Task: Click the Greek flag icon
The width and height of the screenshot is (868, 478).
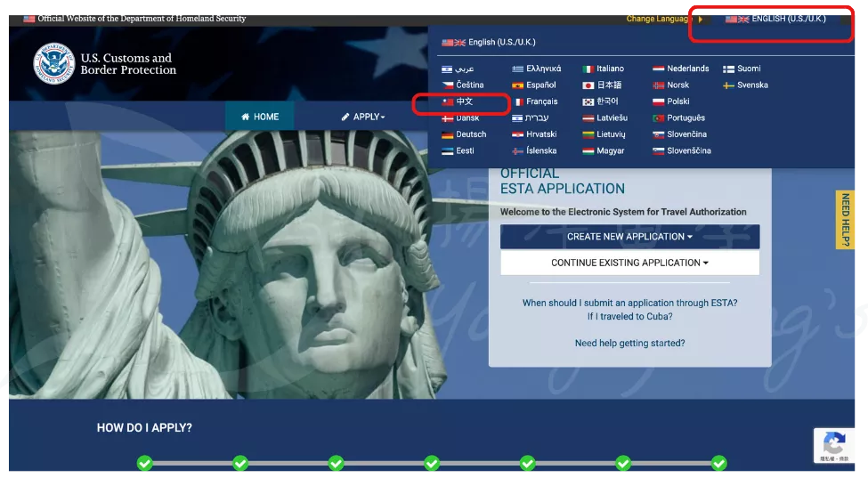Action: (x=517, y=69)
